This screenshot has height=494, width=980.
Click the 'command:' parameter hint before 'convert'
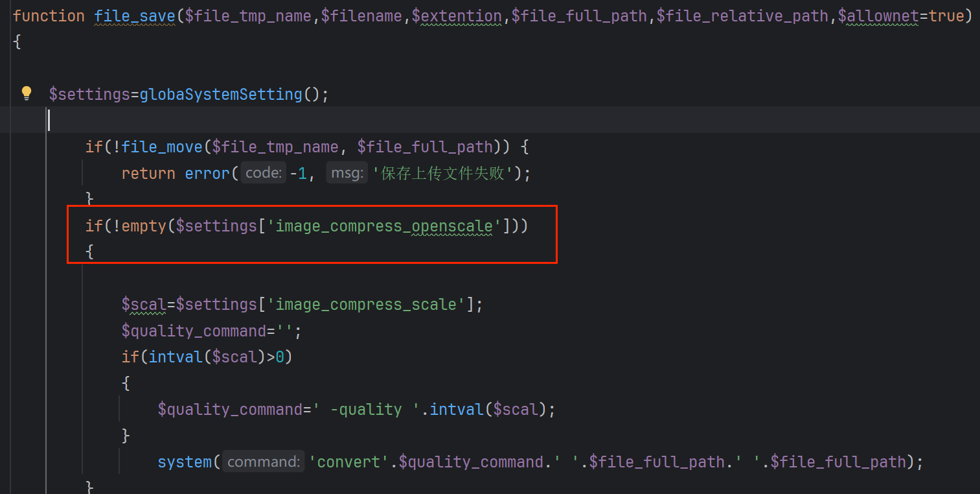click(263, 462)
